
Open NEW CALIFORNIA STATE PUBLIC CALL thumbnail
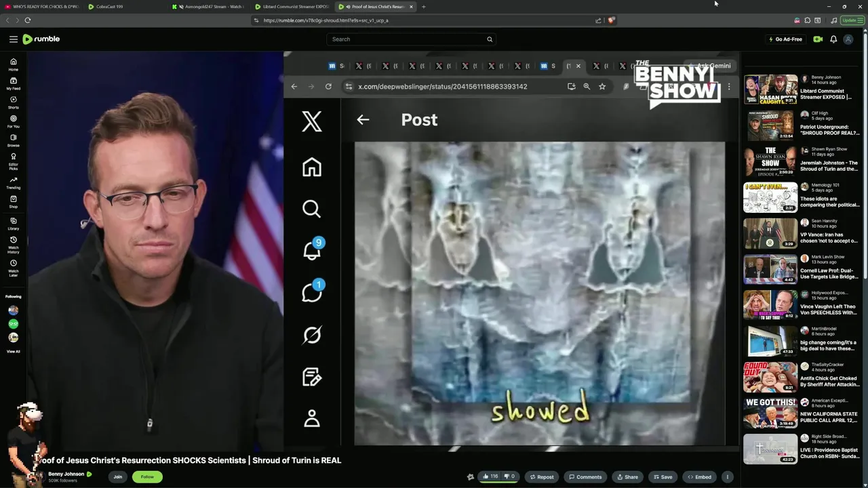click(770, 412)
